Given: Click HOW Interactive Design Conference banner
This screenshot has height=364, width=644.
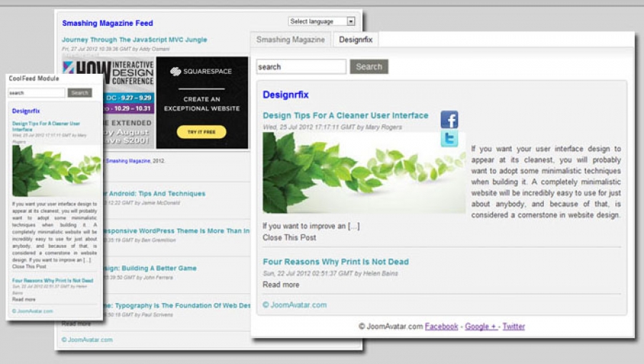Looking at the screenshot, I should [128, 102].
